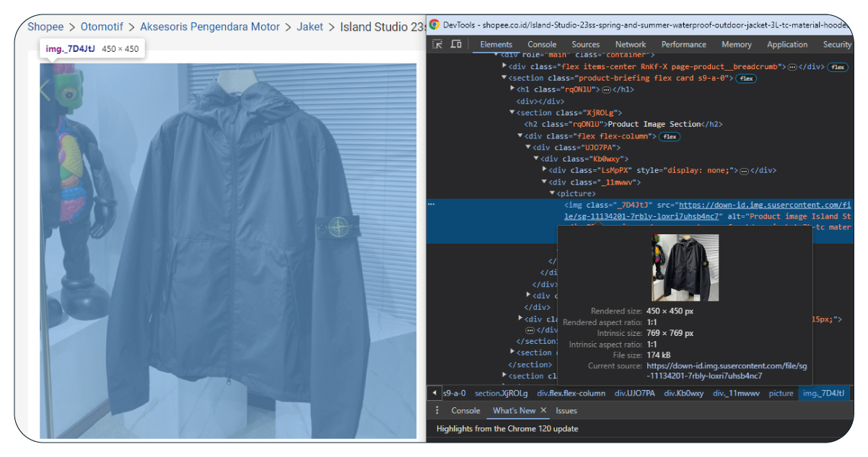Select div.Kb0wxy in breadcrumb trail
Image resolution: width=868 pixels, height=457 pixels.
click(x=684, y=393)
